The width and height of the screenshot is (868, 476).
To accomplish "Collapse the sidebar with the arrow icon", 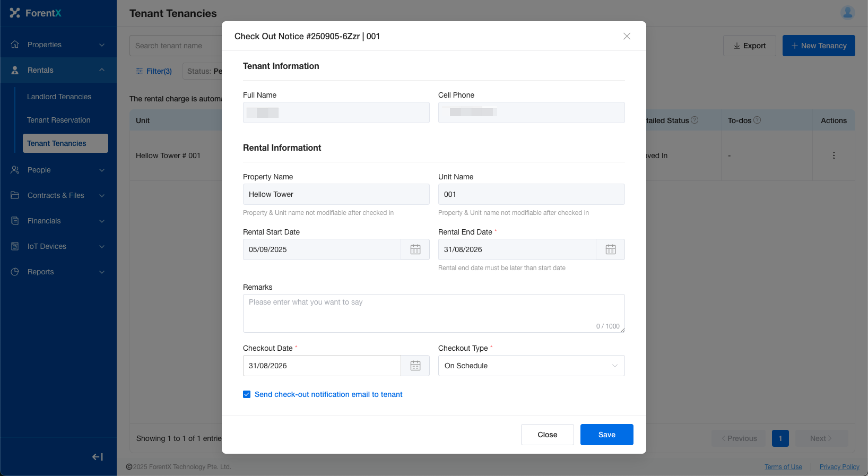I will (98, 457).
